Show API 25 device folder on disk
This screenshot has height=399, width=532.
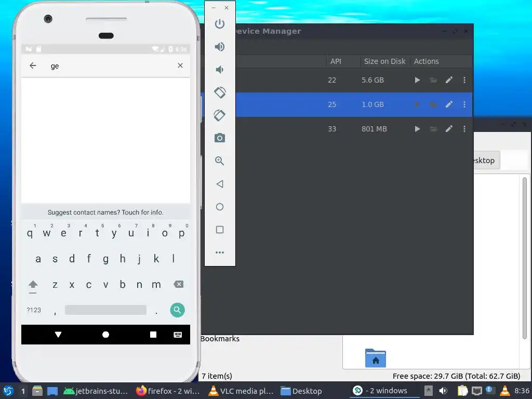(x=433, y=104)
